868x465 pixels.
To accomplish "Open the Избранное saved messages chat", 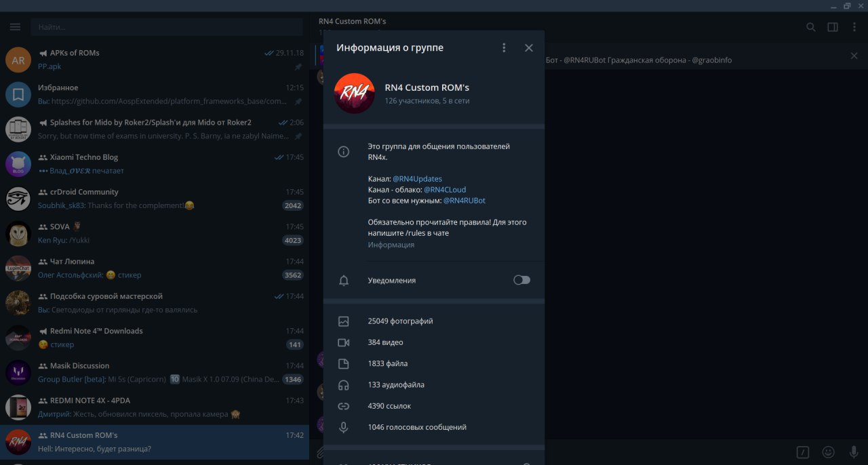I will click(155, 94).
